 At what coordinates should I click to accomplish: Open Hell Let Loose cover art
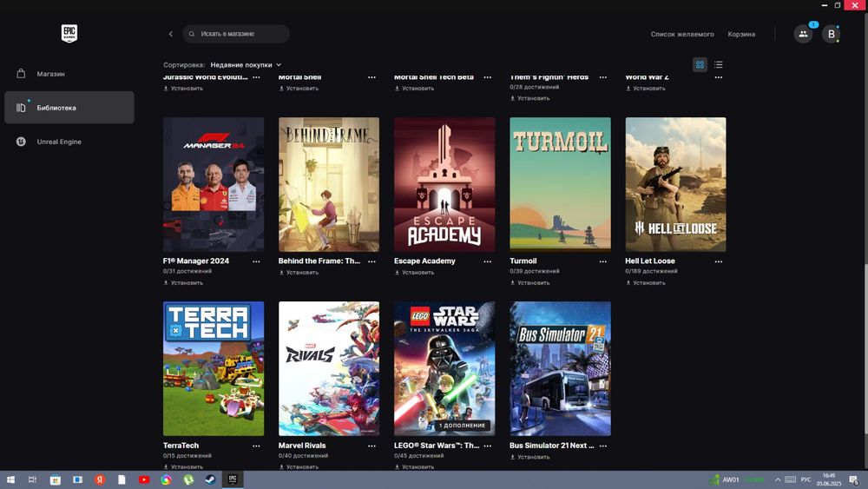pyautogui.click(x=676, y=184)
